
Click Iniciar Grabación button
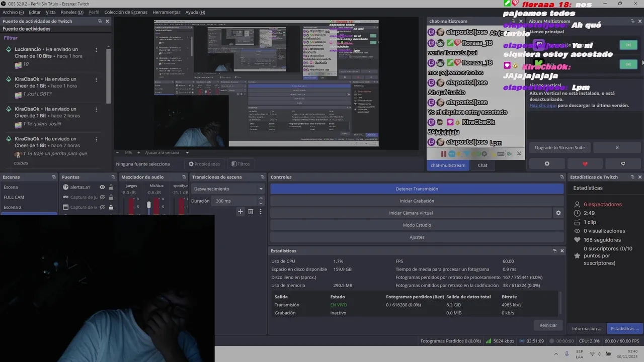pos(417,201)
